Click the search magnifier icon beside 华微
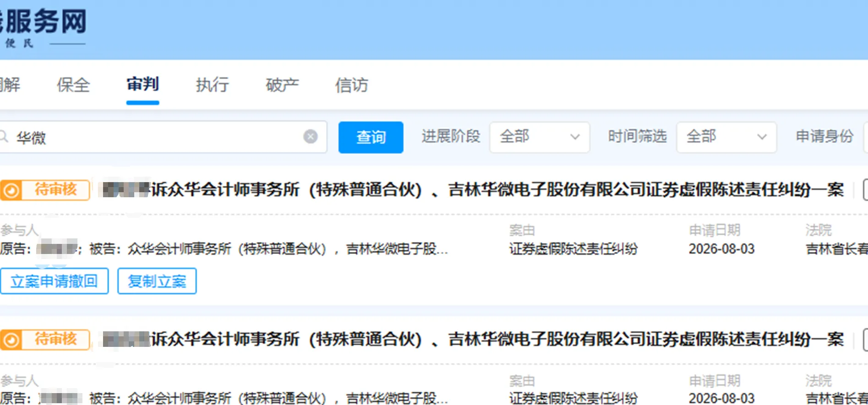The width and height of the screenshot is (868, 405). tap(3, 136)
